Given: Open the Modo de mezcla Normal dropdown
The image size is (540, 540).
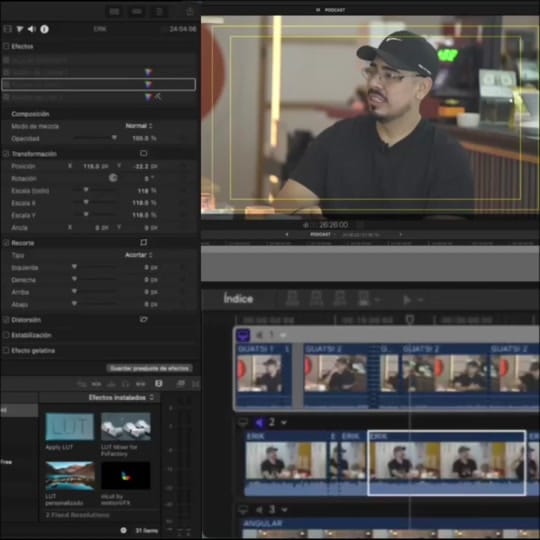Looking at the screenshot, I should click(x=139, y=126).
